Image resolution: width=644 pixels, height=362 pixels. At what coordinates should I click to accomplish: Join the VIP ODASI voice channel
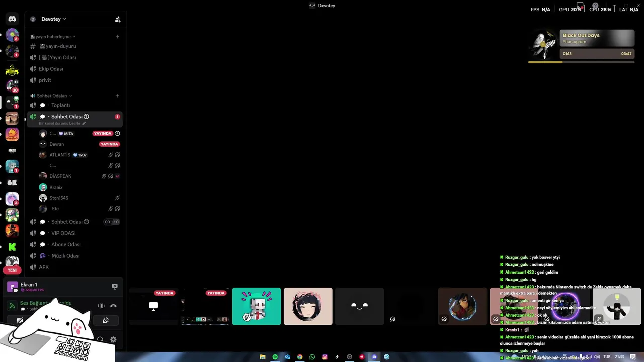(x=74, y=233)
